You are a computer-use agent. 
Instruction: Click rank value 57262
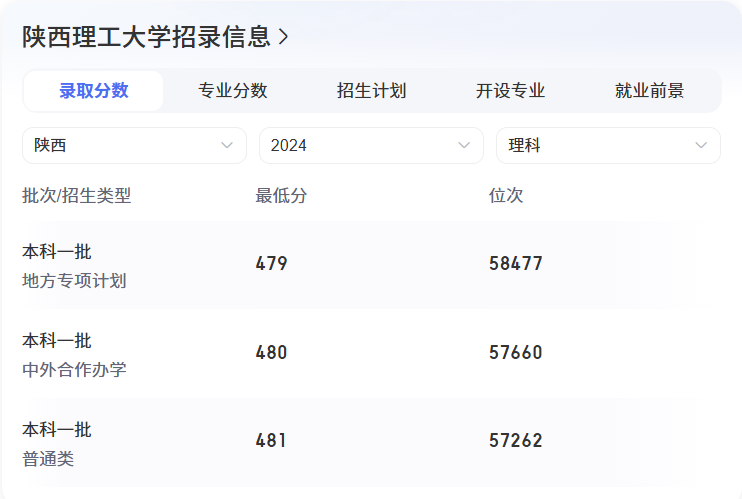pos(516,441)
